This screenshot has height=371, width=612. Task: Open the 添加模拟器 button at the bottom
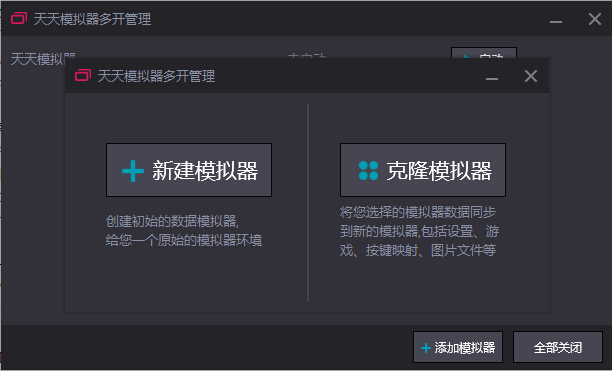[x=458, y=347]
